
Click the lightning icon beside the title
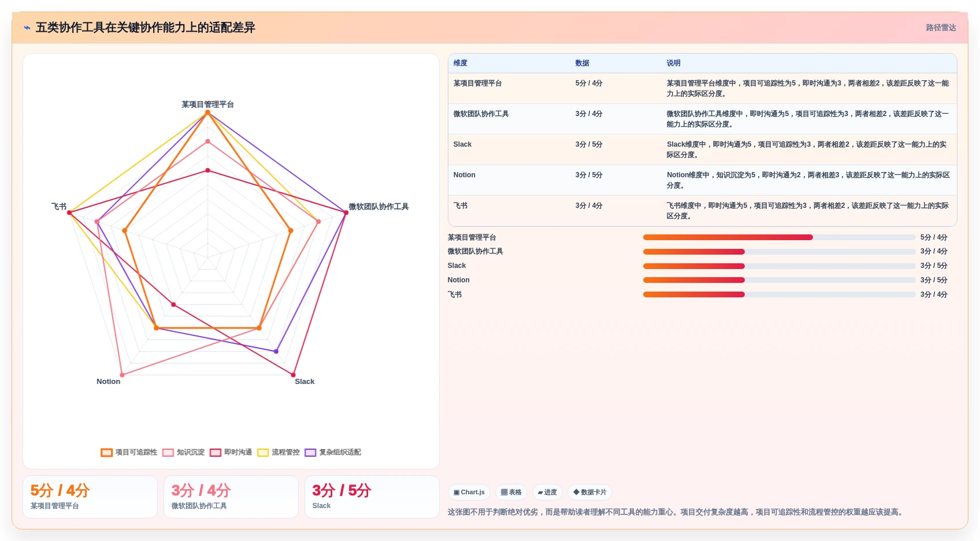[x=27, y=28]
